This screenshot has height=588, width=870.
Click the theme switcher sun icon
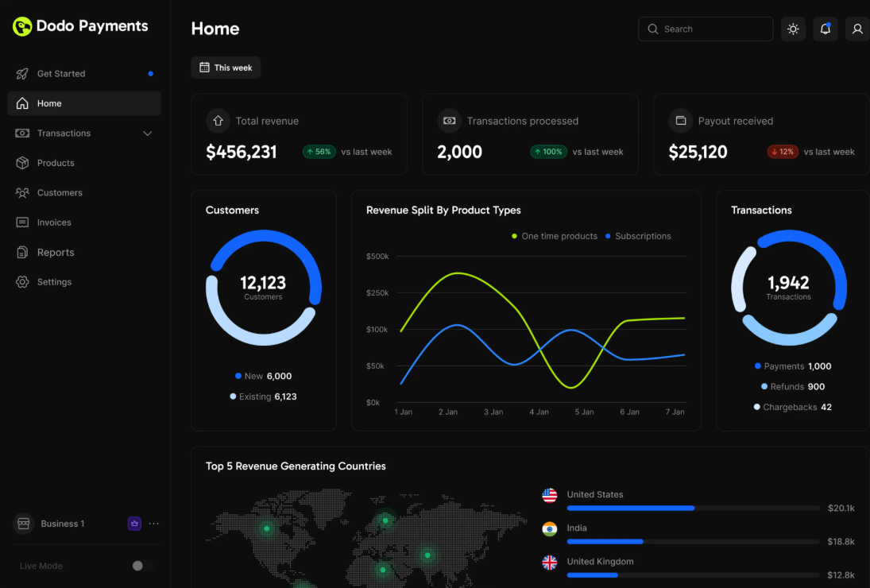(793, 29)
